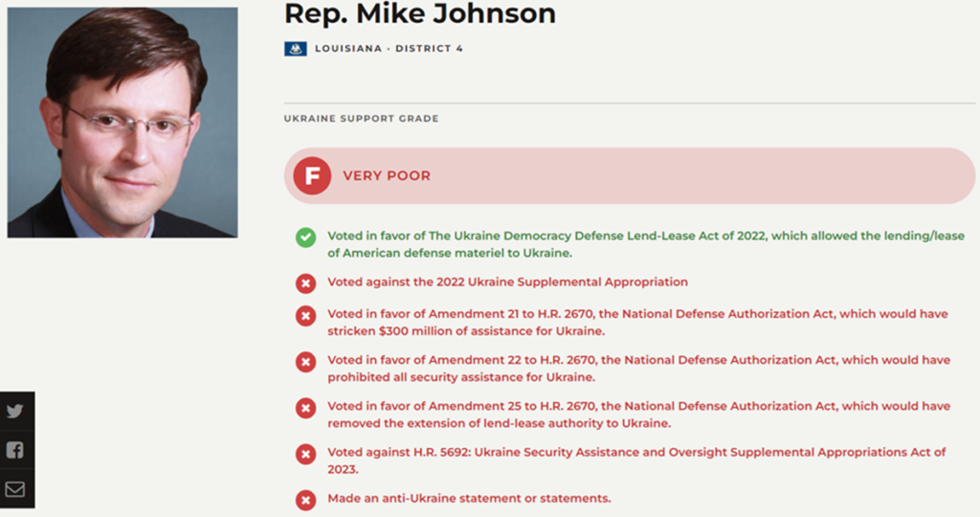The image size is (980, 517).
Task: Click Amendment 22 security assistance vote text
Action: point(638,369)
